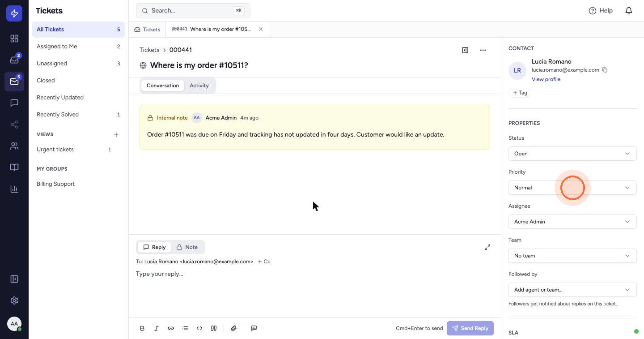Open the settings gear icon

(x=14, y=300)
